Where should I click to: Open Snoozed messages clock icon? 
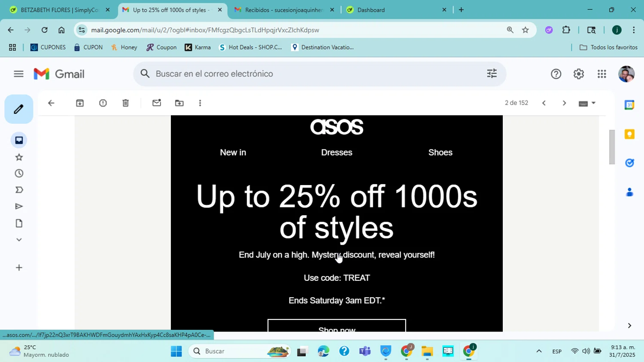[x=19, y=173]
